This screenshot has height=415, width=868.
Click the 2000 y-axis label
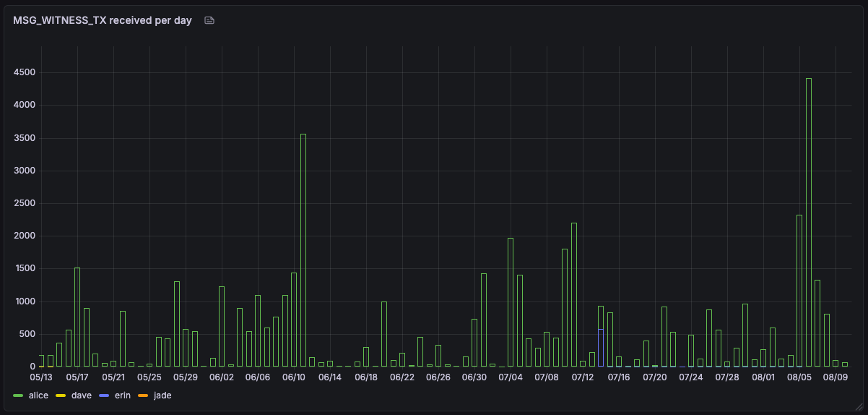pos(25,236)
